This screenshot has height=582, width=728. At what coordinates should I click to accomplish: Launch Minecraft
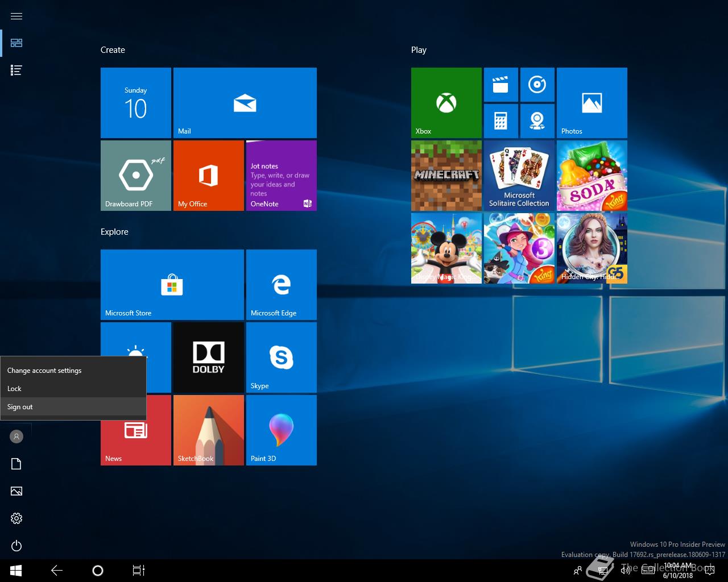(446, 176)
